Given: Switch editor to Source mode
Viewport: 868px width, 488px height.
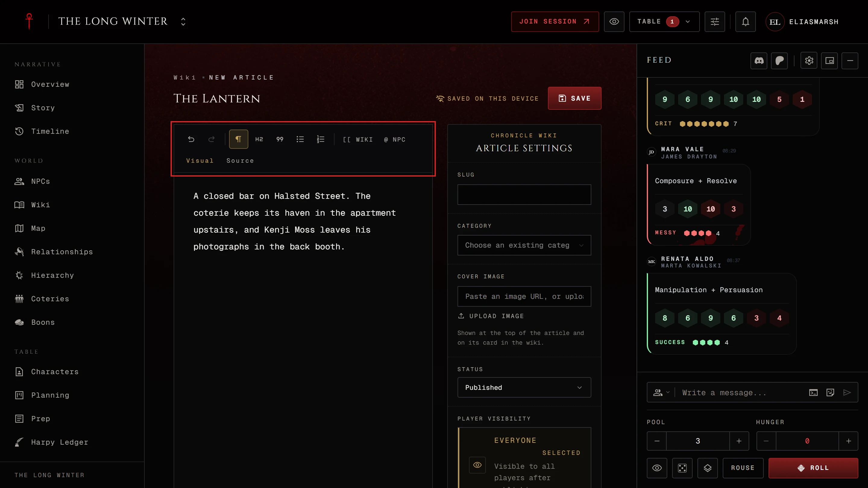Looking at the screenshot, I should tap(240, 161).
